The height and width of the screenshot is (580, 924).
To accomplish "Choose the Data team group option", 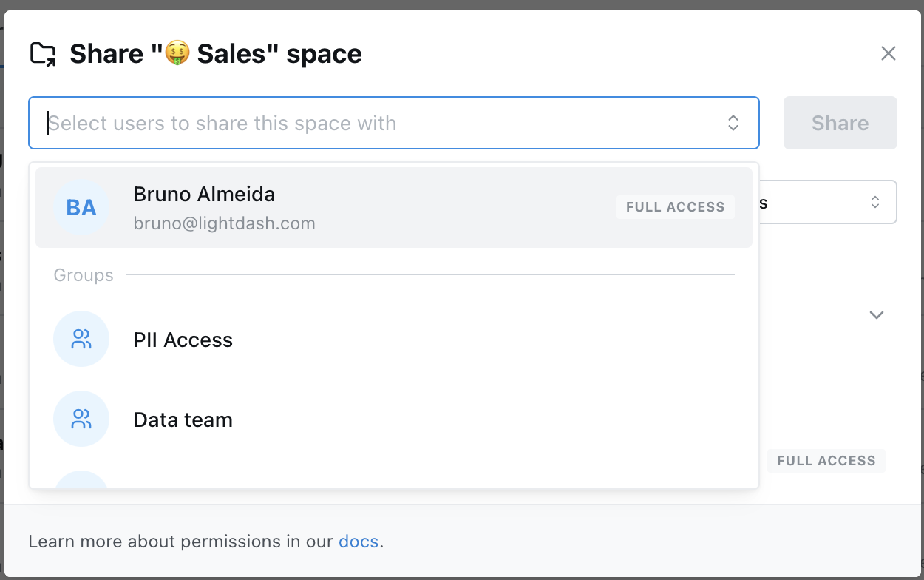I will tap(183, 420).
